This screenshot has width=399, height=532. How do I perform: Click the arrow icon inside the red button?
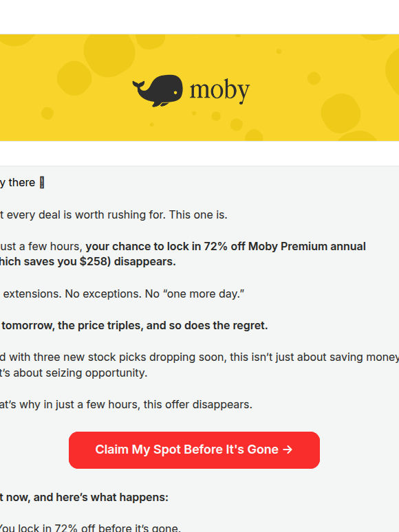click(288, 450)
